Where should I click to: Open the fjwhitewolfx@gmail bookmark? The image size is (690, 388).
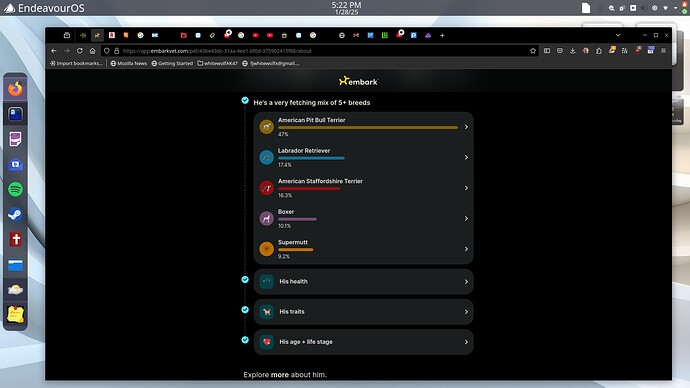271,63
